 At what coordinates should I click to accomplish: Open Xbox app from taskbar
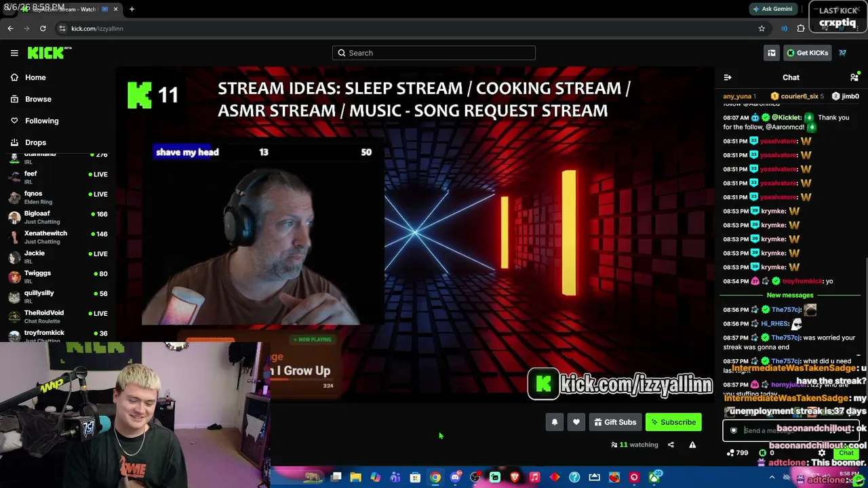click(654, 478)
